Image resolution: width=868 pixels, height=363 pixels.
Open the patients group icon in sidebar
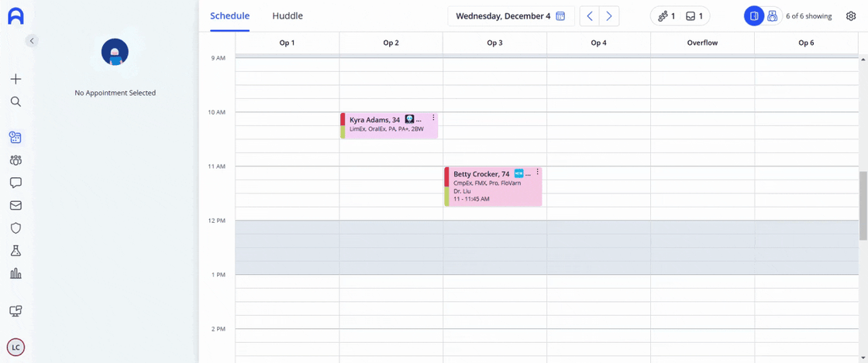[16, 160]
